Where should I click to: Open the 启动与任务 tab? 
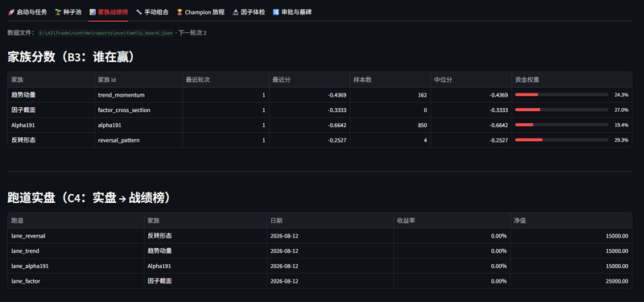click(27, 12)
